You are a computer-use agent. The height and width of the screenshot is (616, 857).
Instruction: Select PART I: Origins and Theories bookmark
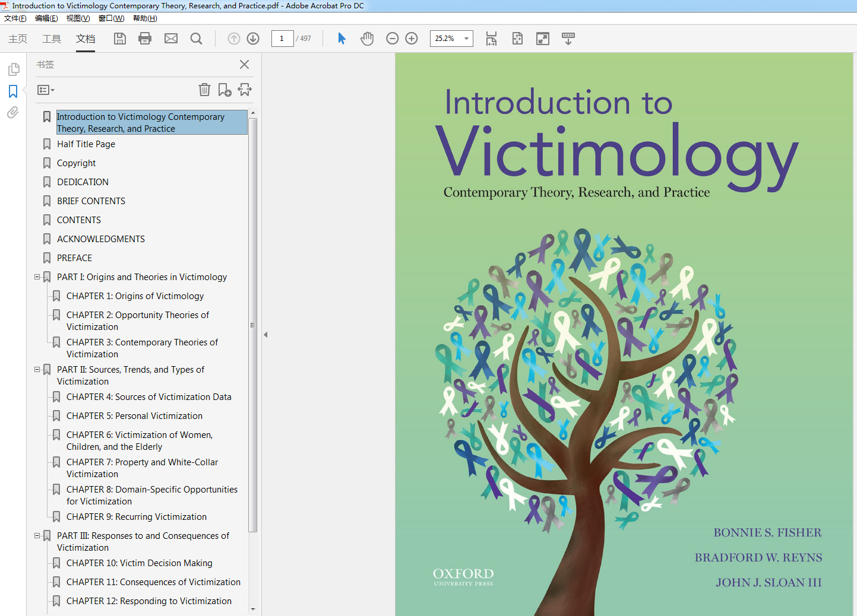(x=142, y=277)
